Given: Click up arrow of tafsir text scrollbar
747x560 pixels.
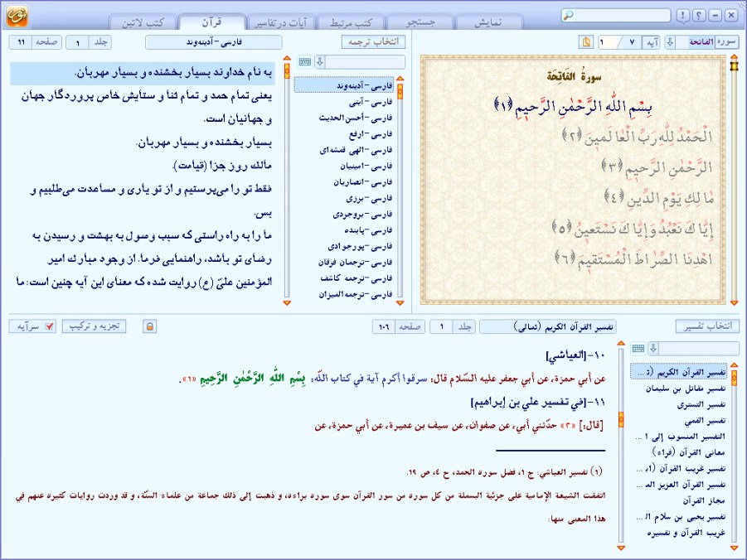Looking at the screenshot, I should point(621,343).
